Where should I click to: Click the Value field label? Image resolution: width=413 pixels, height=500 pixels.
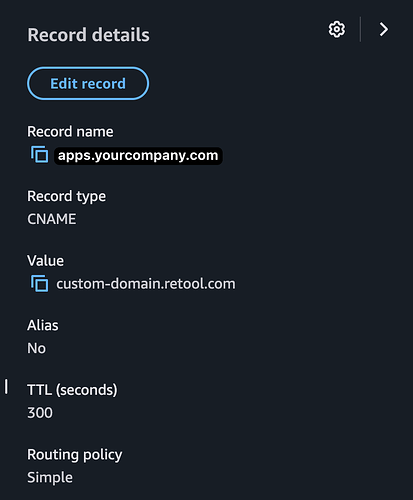46,261
